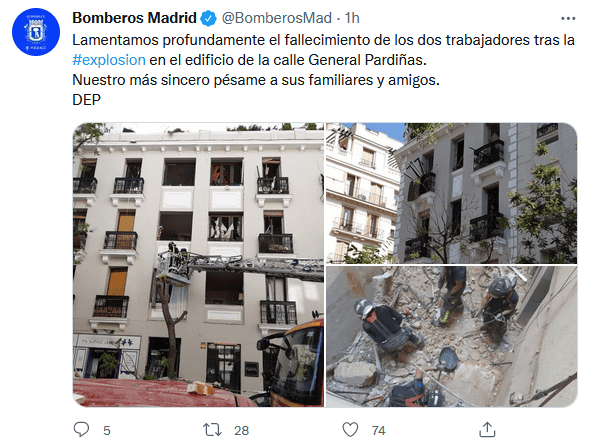Open the firefighters in rubble photo
The width and height of the screenshot is (594, 448).
[452, 337]
